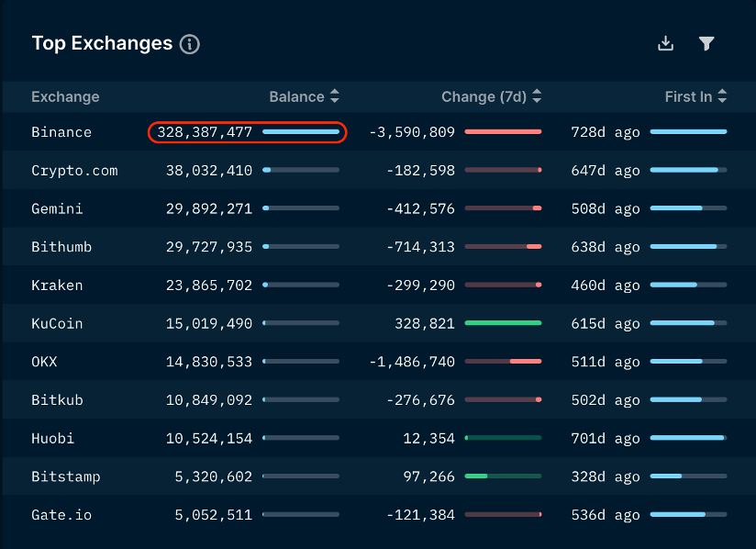Click KuCoin first in 615d ago
This screenshot has width=756, height=549.
coord(606,323)
